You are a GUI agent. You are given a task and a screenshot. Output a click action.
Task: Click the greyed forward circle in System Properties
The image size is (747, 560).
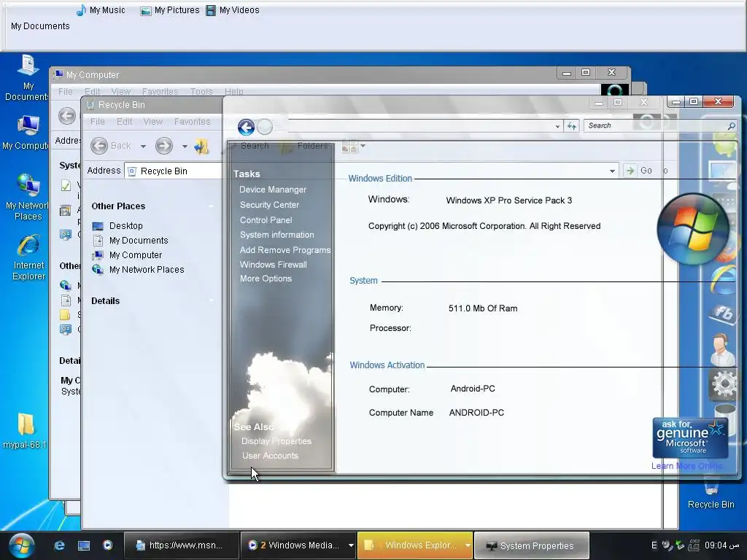point(265,127)
